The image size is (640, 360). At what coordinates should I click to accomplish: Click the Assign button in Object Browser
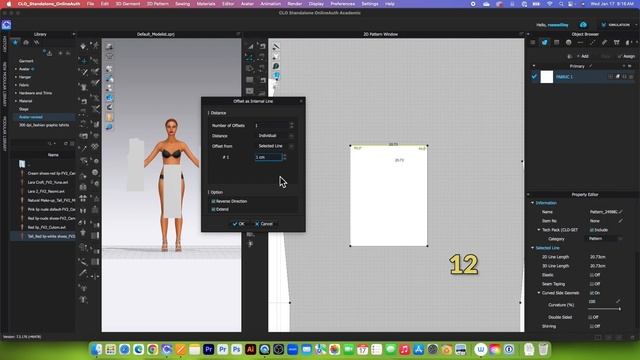point(627,56)
